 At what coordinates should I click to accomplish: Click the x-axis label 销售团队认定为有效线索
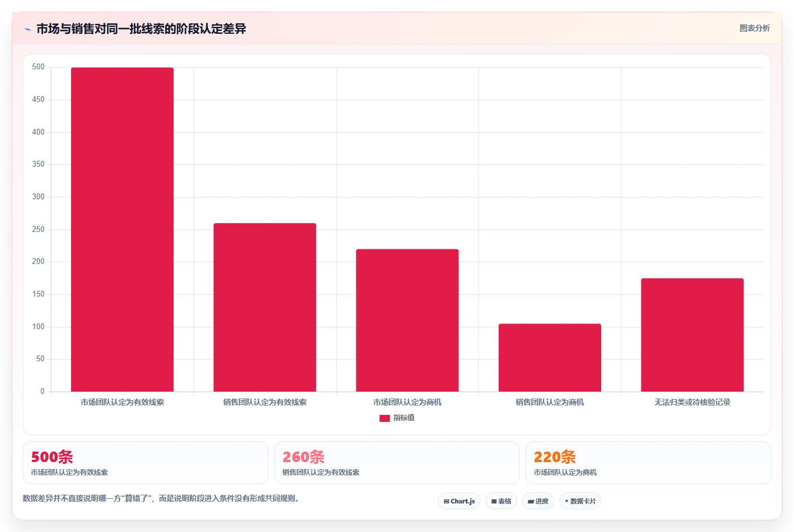pos(264,402)
